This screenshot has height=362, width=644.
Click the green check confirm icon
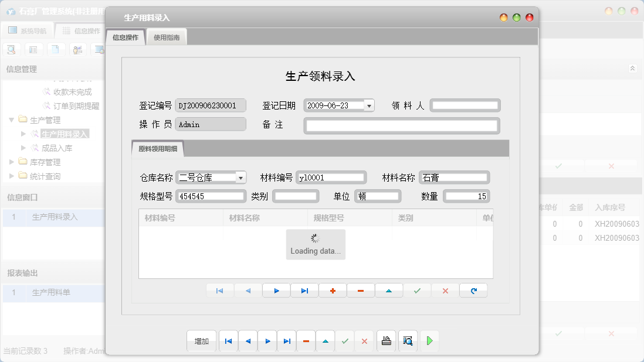coord(417,290)
